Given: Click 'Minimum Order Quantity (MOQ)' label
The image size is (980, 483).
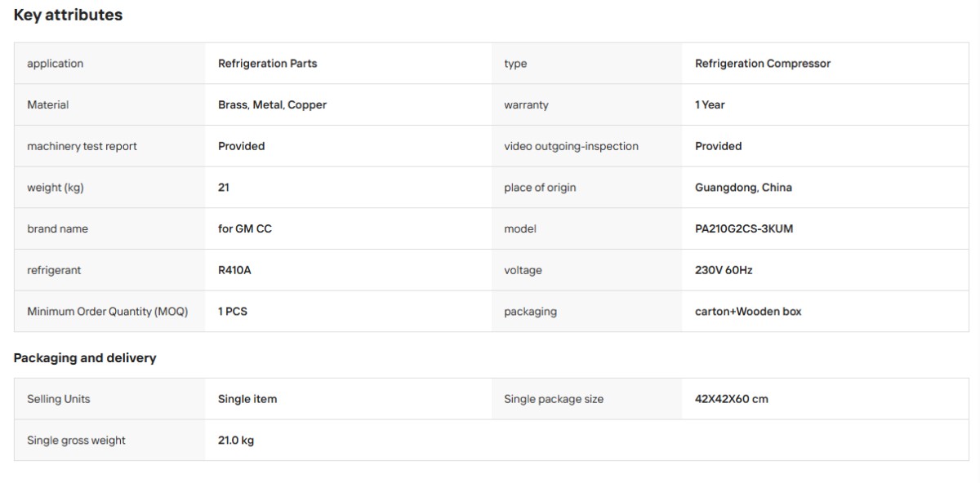Looking at the screenshot, I should click(x=108, y=312).
